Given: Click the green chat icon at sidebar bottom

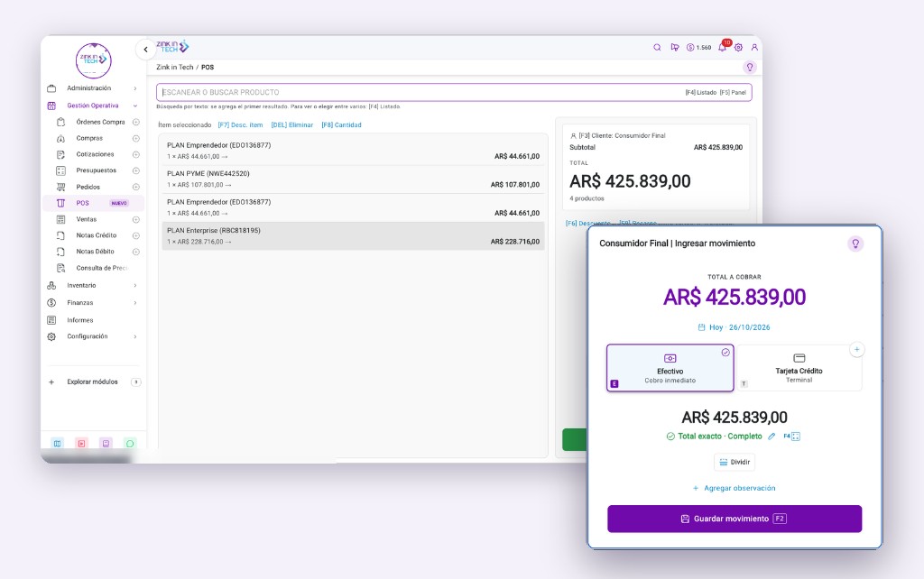Looking at the screenshot, I should 130,444.
